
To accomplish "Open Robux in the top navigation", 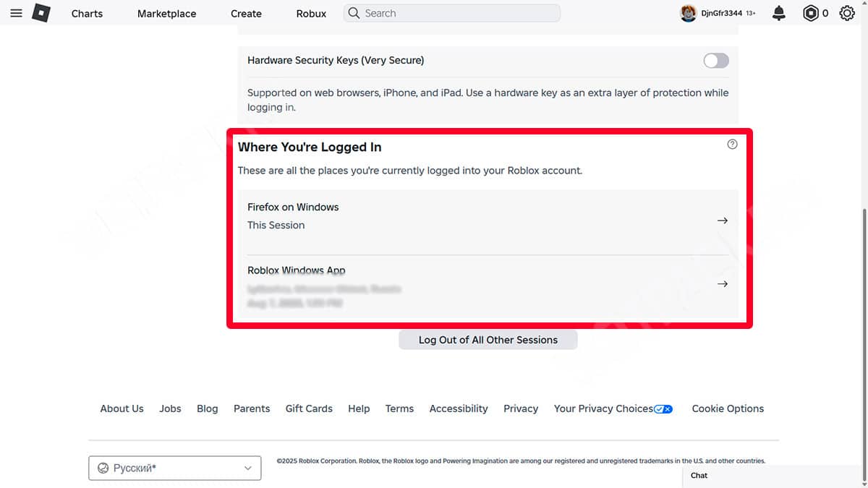I will 311,14.
